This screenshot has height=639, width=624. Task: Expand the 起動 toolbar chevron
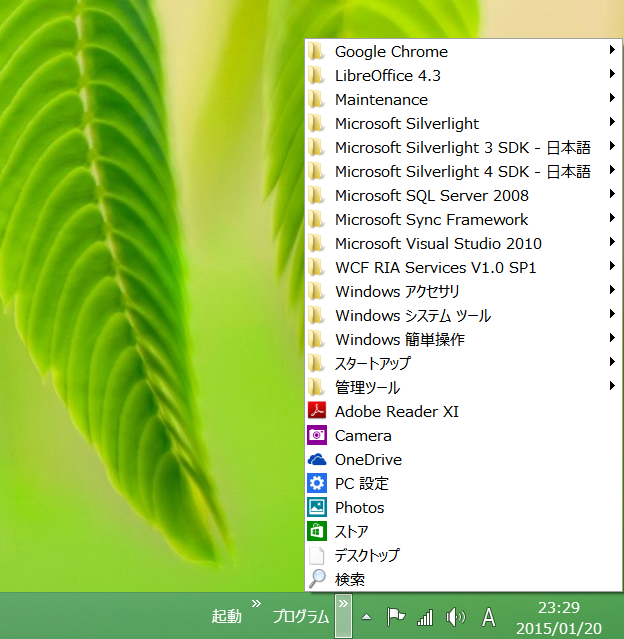(256, 604)
